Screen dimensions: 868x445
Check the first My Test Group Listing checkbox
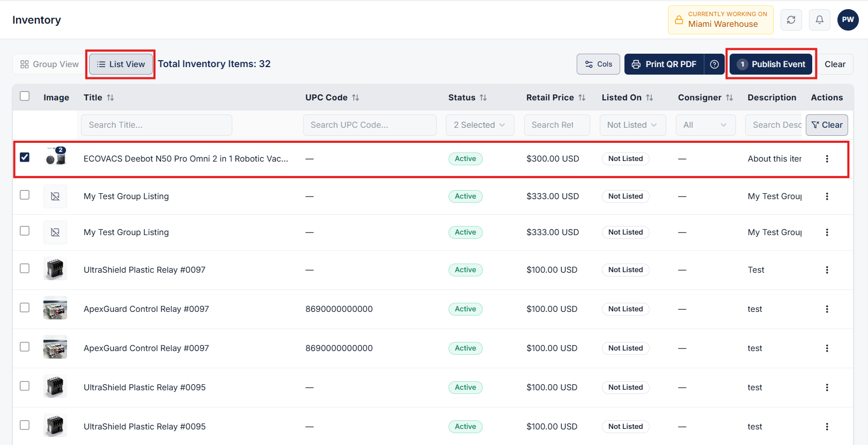pyautogui.click(x=25, y=195)
